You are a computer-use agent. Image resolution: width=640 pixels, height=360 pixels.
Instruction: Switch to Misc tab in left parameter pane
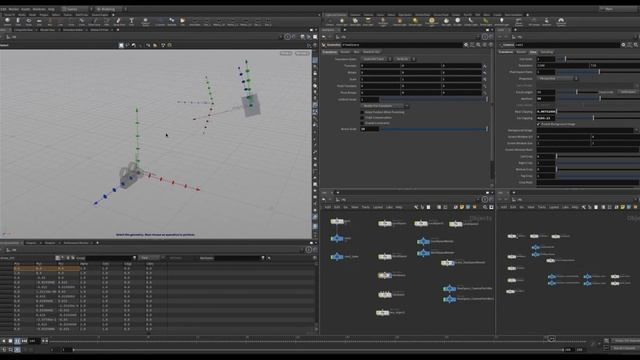point(356,52)
